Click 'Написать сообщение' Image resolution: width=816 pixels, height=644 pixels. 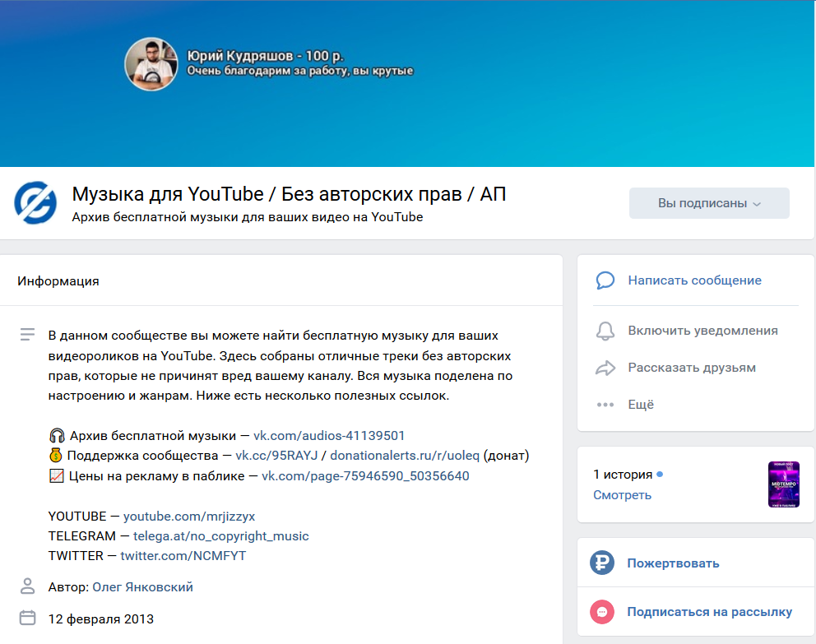tap(695, 280)
